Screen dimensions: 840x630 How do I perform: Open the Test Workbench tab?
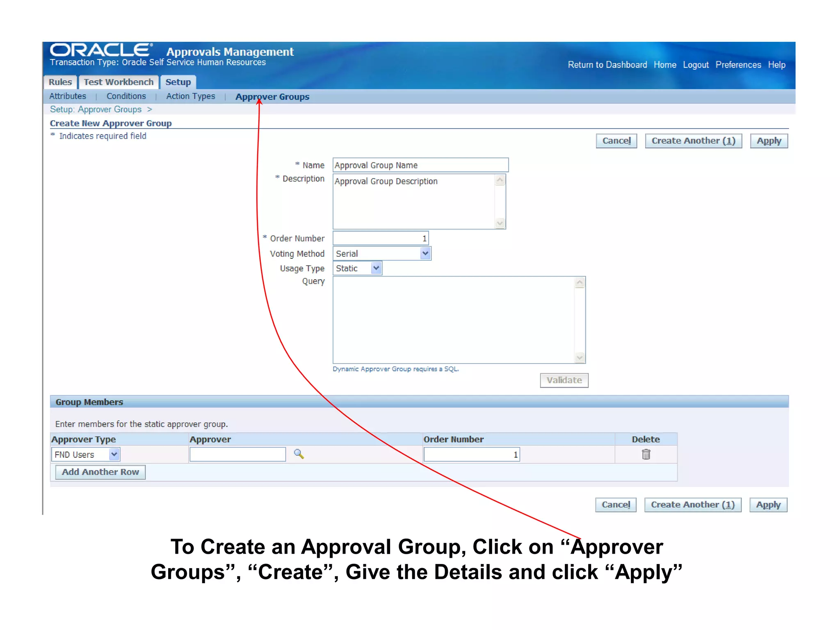(x=119, y=82)
